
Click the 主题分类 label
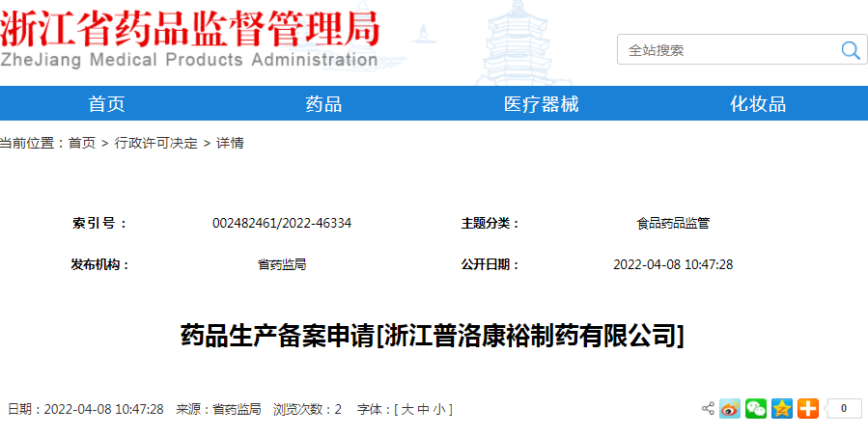tap(490, 224)
